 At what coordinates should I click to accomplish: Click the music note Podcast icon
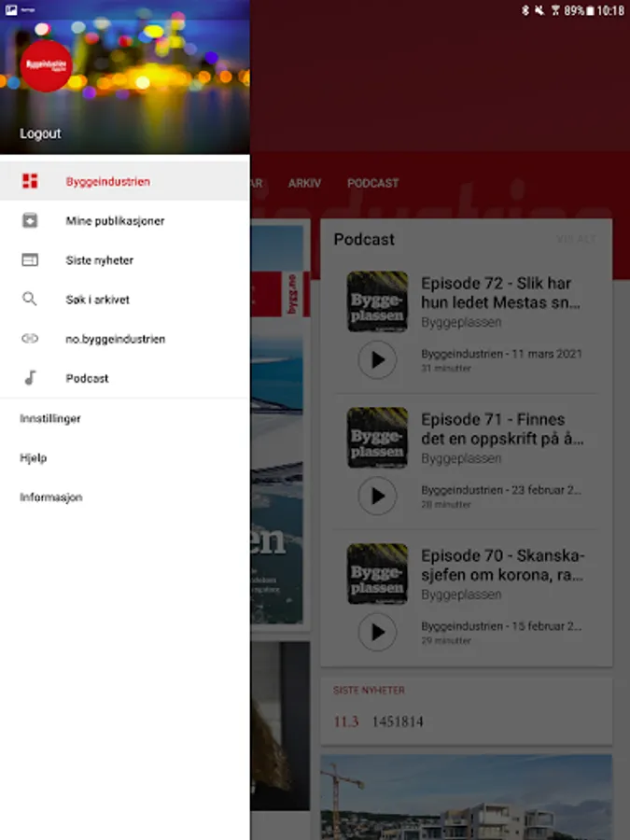[31, 378]
